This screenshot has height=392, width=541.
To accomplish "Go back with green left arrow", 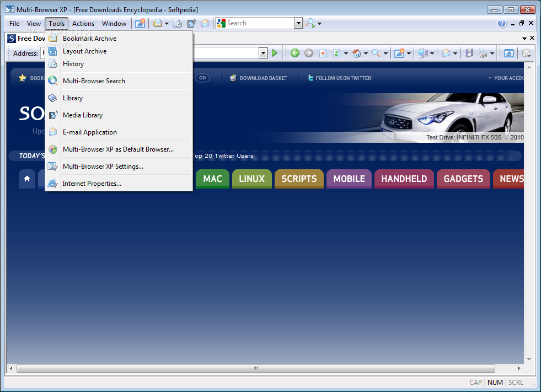I will [295, 53].
